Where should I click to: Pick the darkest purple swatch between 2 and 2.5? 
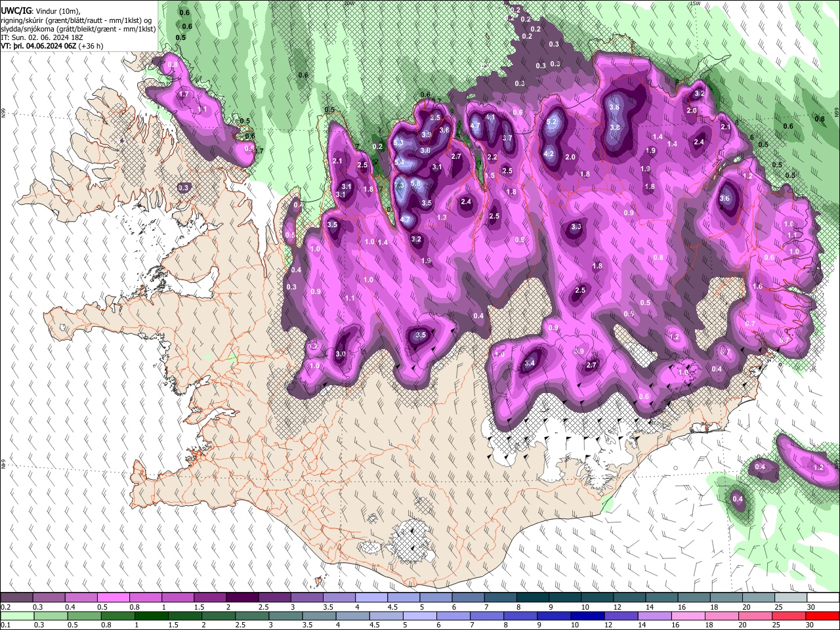coord(242,598)
